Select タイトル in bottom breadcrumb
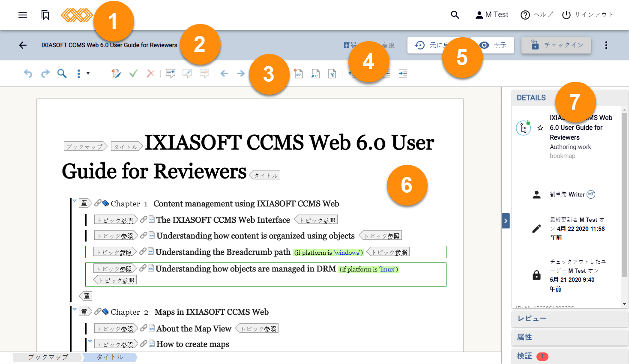629x364 pixels. pos(109,357)
